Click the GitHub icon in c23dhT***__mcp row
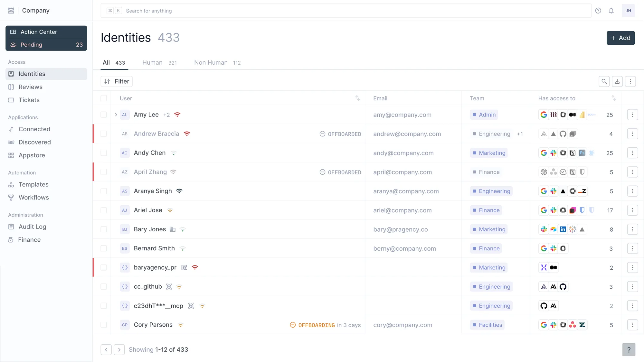This screenshot has height=362, width=644. point(544,306)
